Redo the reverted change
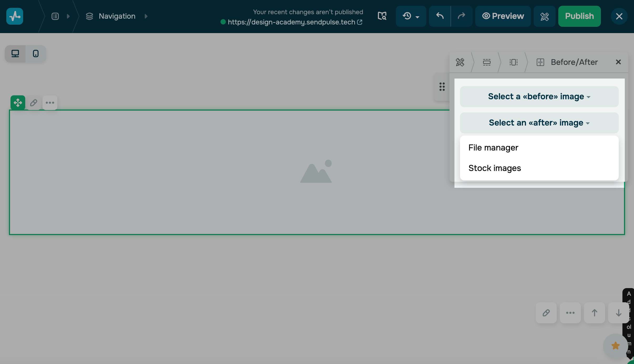634x364 pixels. click(462, 16)
